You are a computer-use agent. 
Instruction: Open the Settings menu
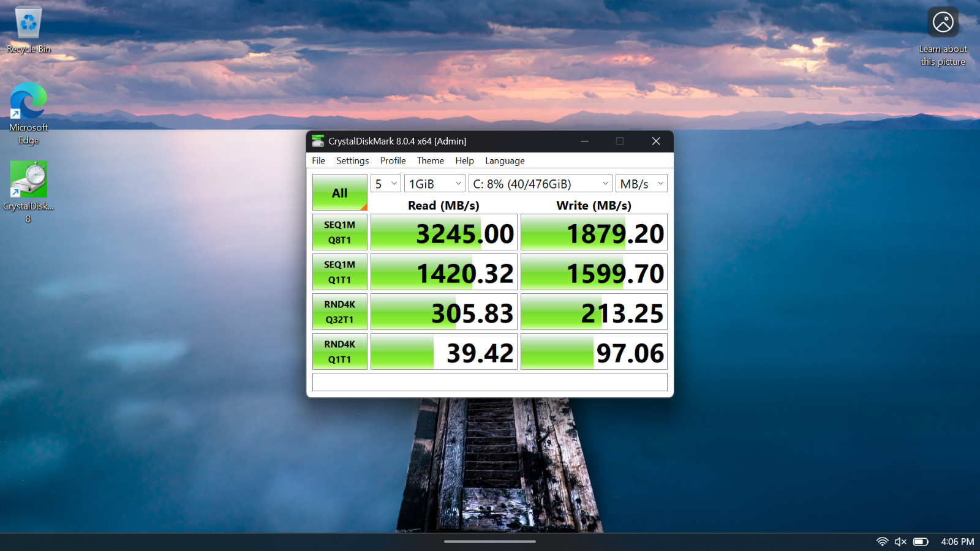pyautogui.click(x=352, y=160)
